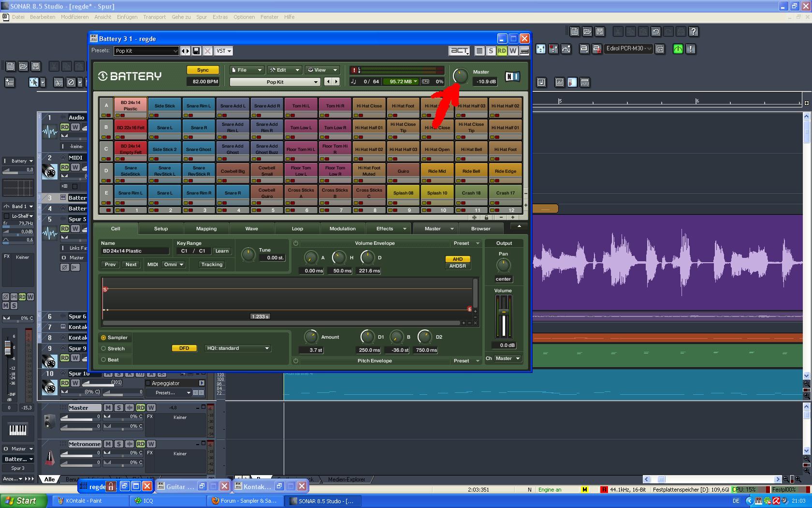Click the Volume Envelope power icon
The image size is (812, 508).
pos(296,243)
